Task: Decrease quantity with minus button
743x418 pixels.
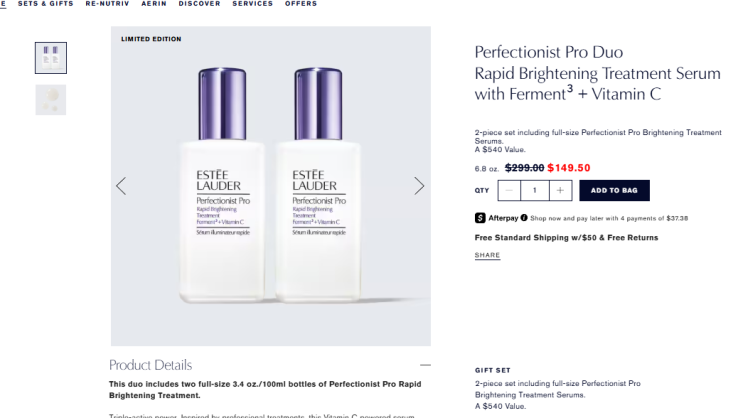Action: [x=510, y=190]
